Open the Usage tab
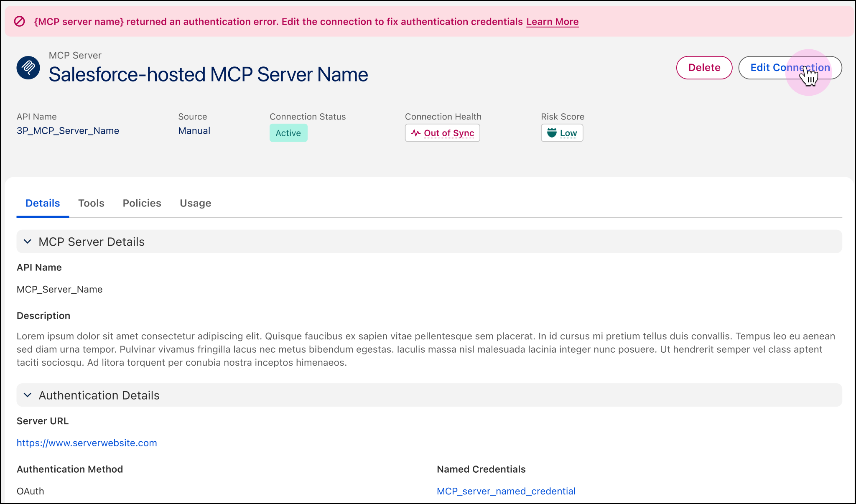This screenshot has width=856, height=504. coord(196,203)
